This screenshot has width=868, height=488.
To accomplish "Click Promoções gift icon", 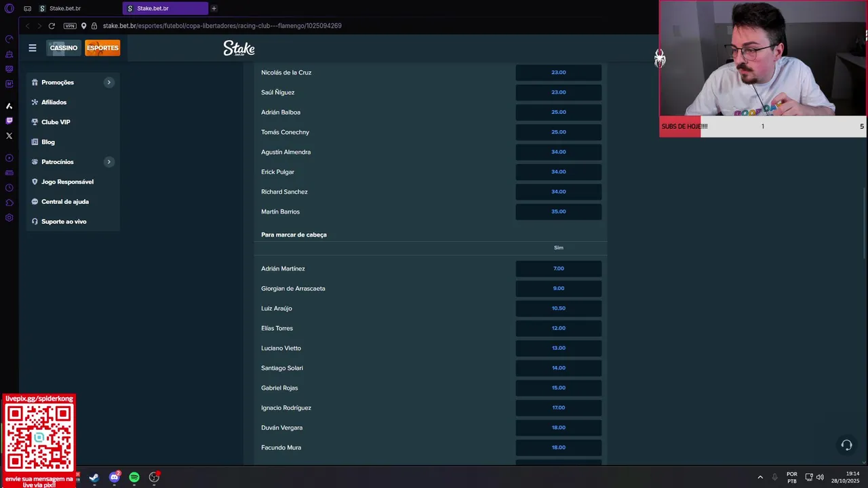I will tap(35, 82).
